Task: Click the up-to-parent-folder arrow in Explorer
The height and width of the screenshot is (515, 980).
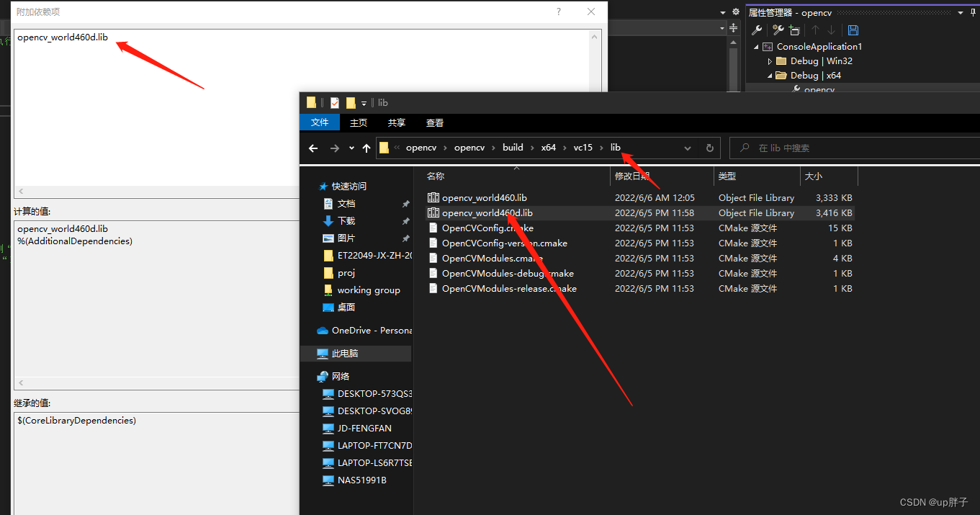Action: click(x=366, y=148)
